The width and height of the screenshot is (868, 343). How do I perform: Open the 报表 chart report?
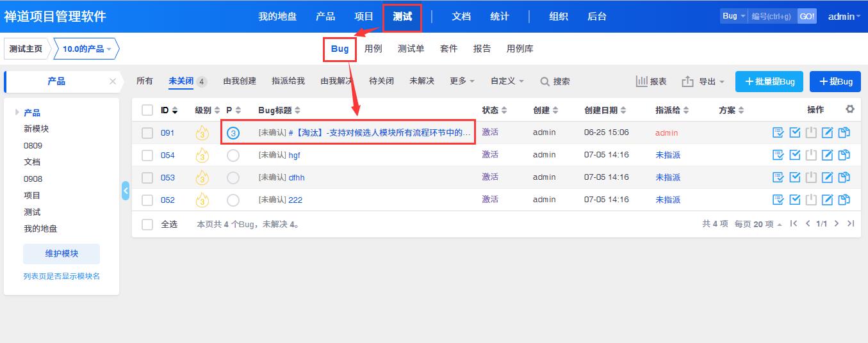click(651, 81)
